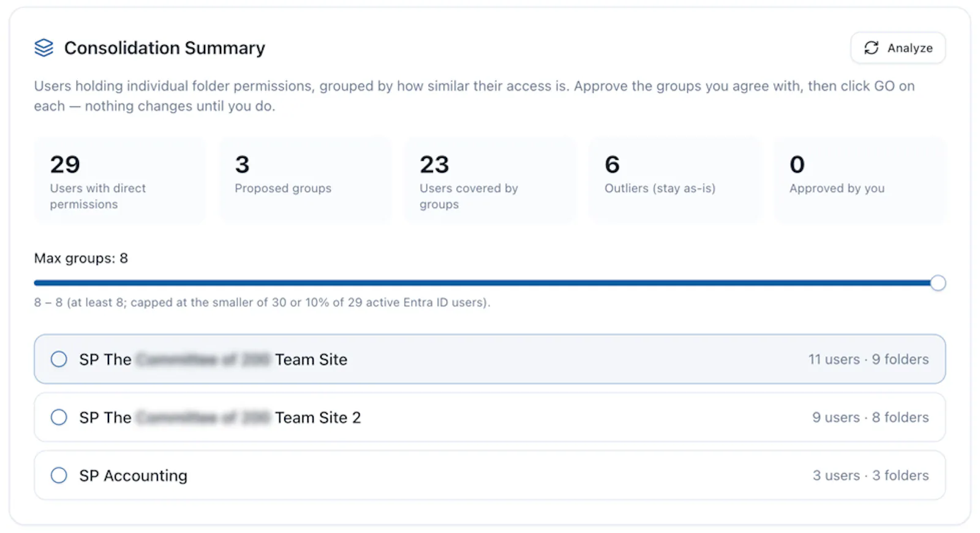
Task: Click the 3 Proposed groups card
Action: [x=305, y=180]
